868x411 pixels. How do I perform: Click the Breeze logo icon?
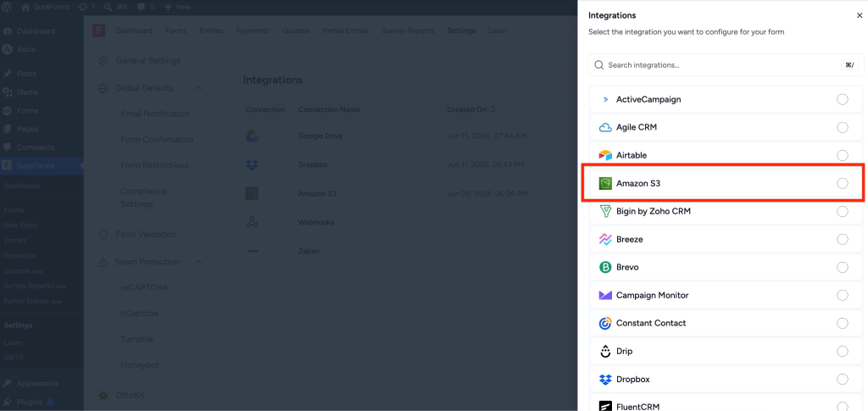pos(605,240)
